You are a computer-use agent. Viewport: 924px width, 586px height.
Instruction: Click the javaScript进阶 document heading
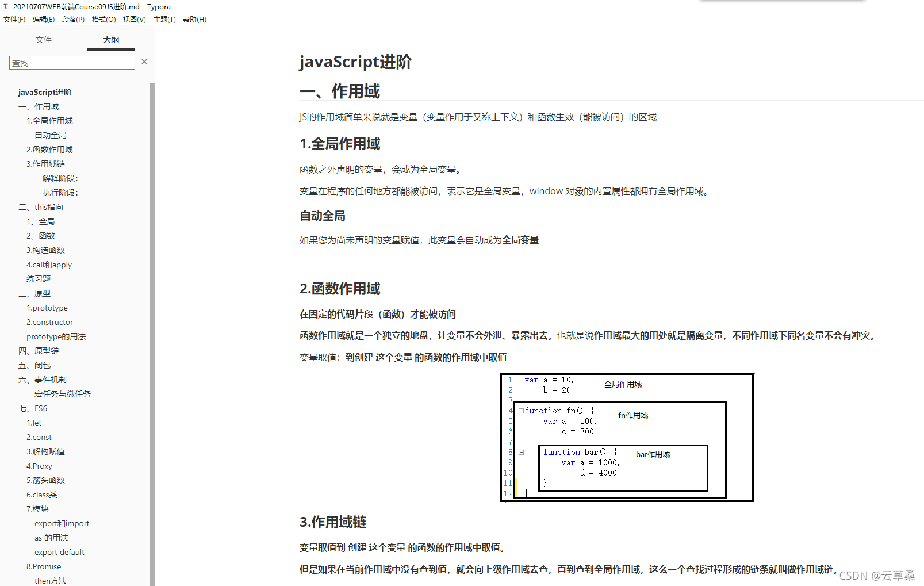pos(355,62)
